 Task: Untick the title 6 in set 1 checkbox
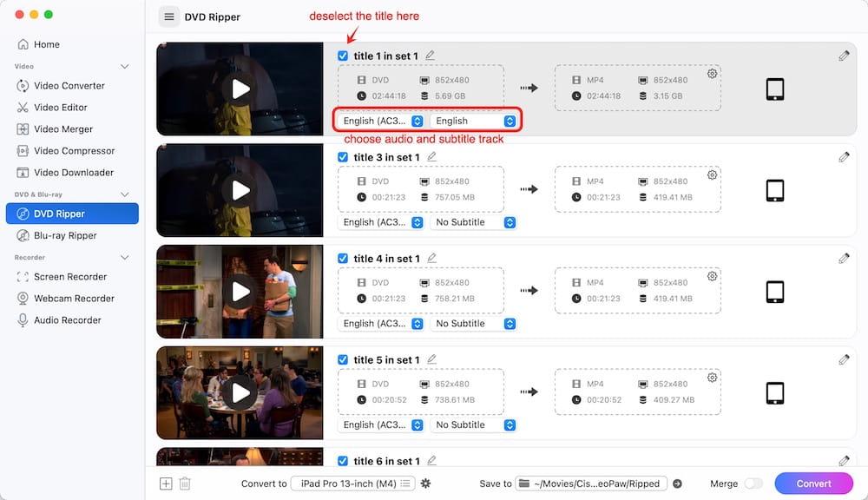click(x=343, y=461)
